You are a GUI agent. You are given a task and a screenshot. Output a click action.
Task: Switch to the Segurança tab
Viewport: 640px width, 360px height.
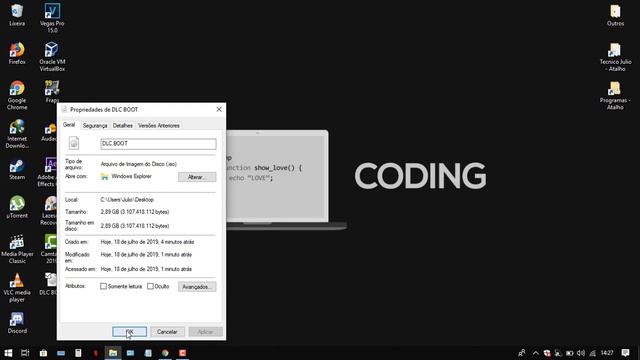click(x=95, y=126)
